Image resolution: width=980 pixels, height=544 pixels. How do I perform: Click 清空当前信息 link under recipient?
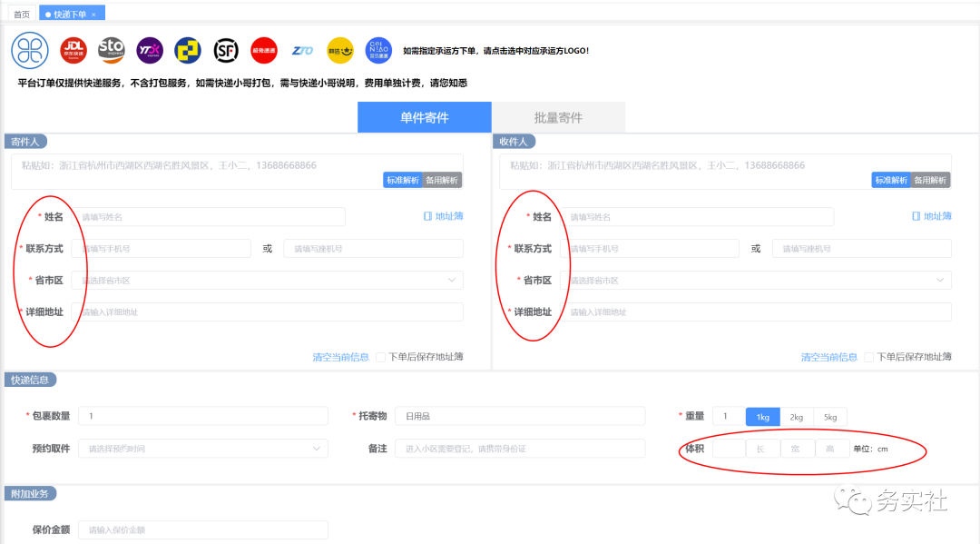point(828,357)
